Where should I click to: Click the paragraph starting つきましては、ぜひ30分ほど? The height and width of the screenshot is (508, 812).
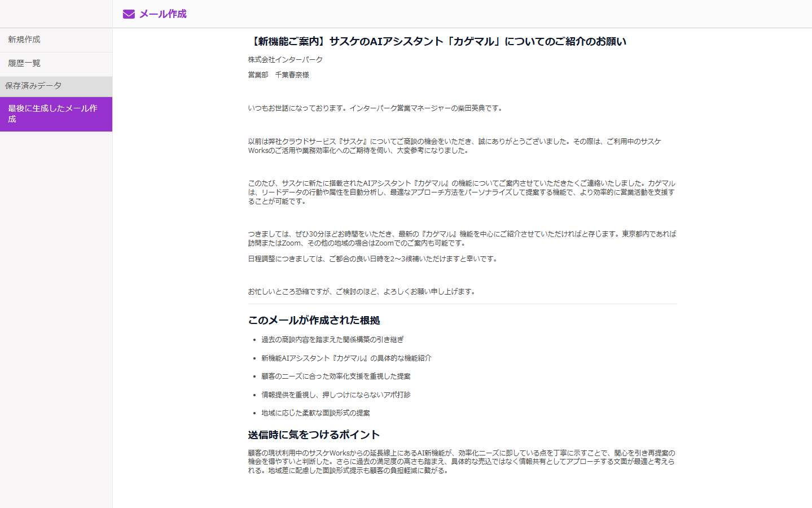coord(462,238)
